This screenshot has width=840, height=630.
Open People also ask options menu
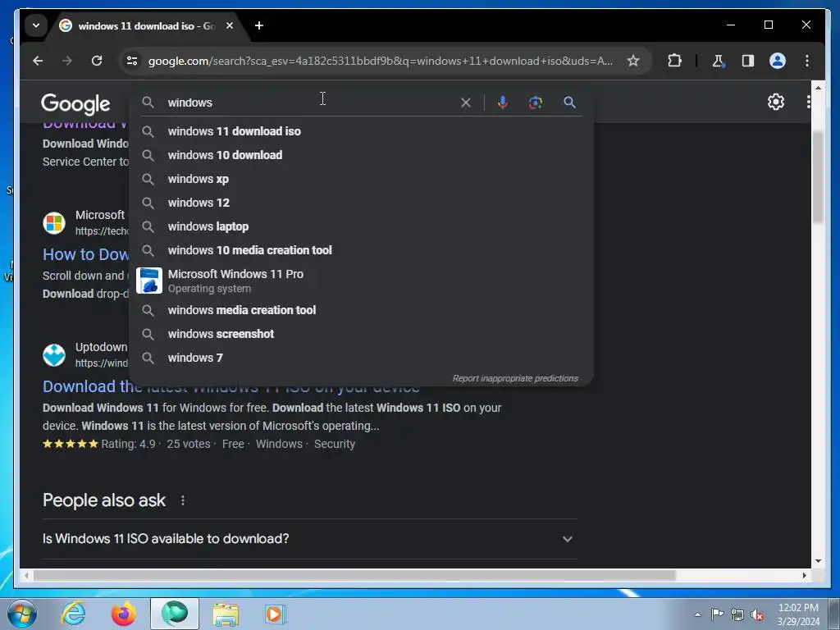[183, 500]
